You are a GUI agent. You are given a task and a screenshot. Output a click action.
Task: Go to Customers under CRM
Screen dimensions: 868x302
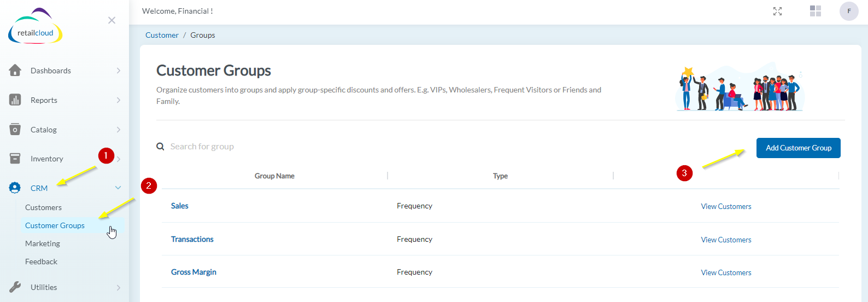43,207
